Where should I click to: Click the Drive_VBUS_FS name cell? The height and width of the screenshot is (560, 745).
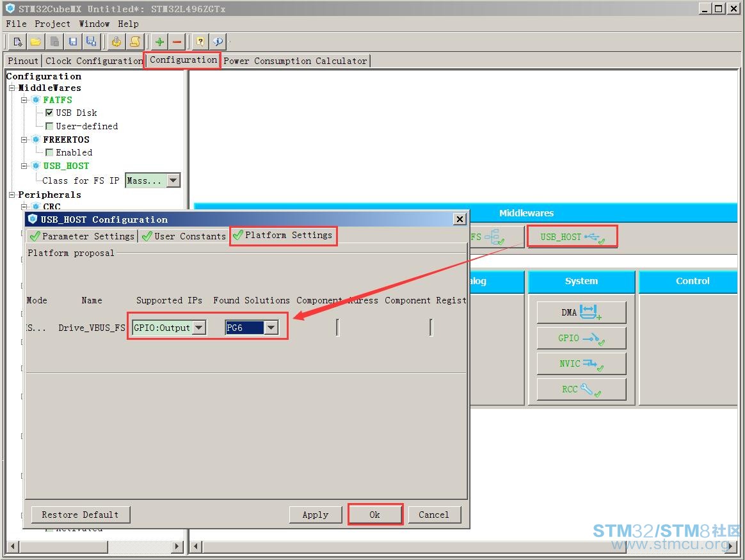pos(92,328)
